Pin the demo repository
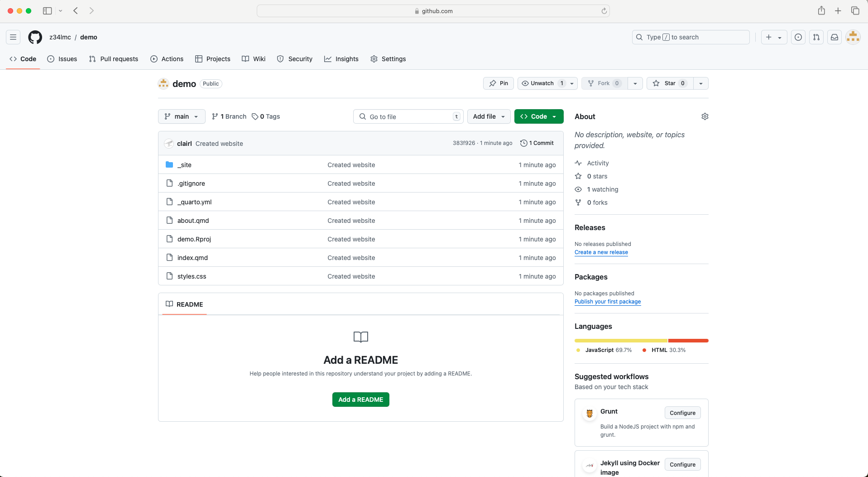This screenshot has width=868, height=477. point(499,83)
